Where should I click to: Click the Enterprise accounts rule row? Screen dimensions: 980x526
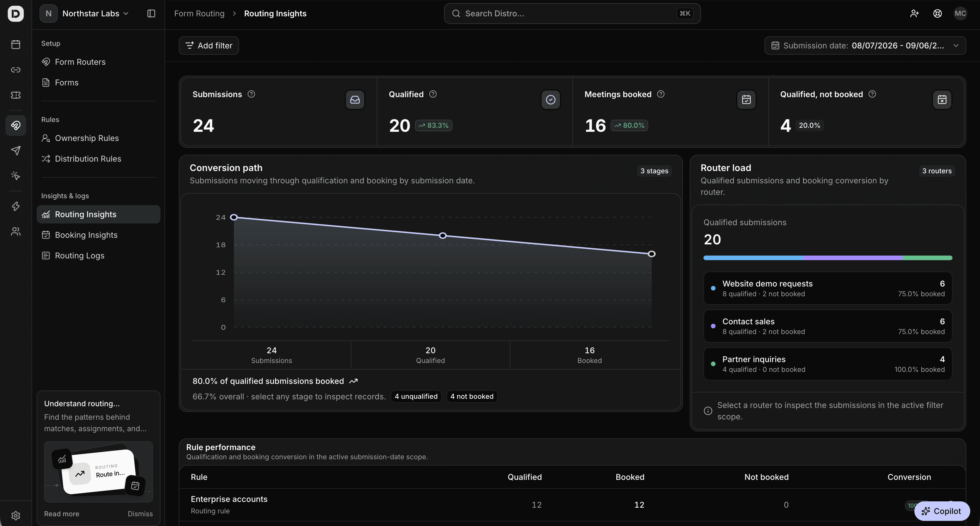coord(572,505)
